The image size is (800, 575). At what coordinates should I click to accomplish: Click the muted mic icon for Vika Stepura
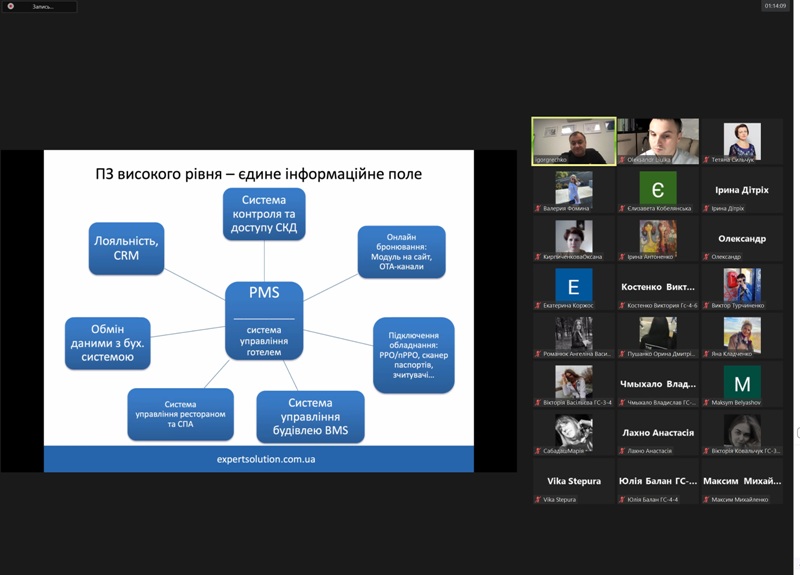538,499
